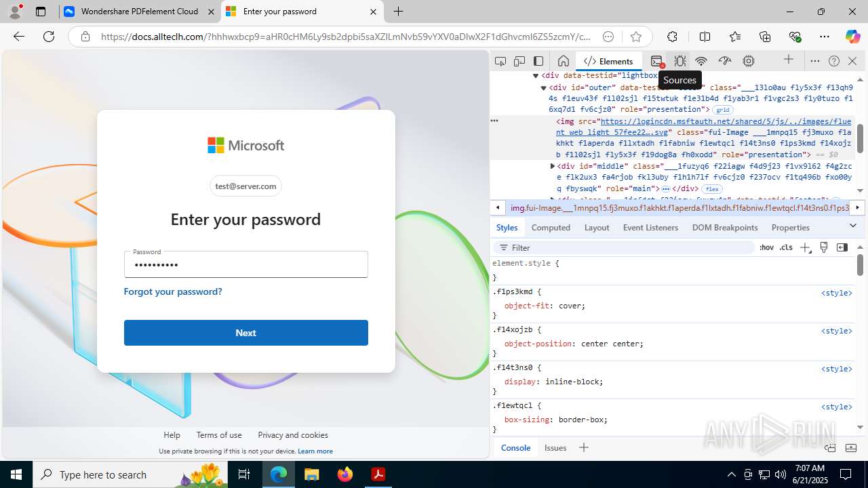
Task: Click the flex badge on middle div
Action: click(x=711, y=189)
